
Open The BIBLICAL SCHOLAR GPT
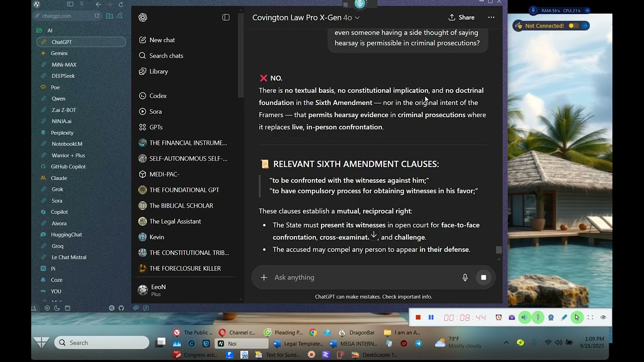(x=181, y=206)
